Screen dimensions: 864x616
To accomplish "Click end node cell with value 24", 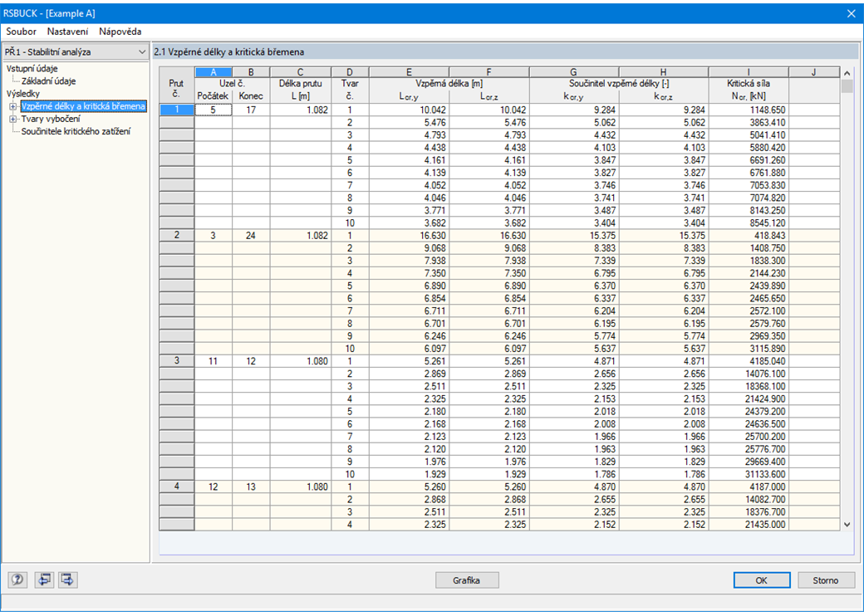I will tap(251, 235).
